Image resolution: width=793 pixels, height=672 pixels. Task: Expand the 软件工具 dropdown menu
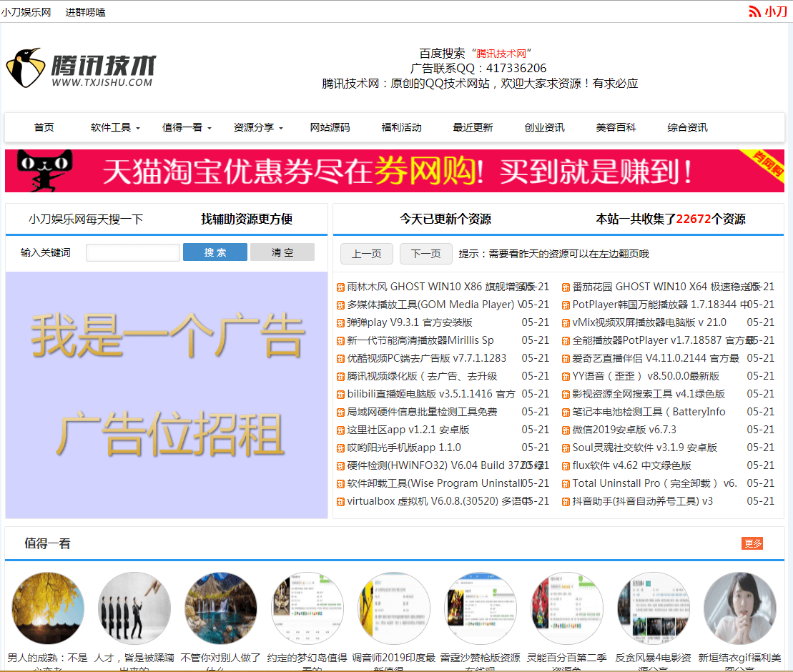click(112, 127)
